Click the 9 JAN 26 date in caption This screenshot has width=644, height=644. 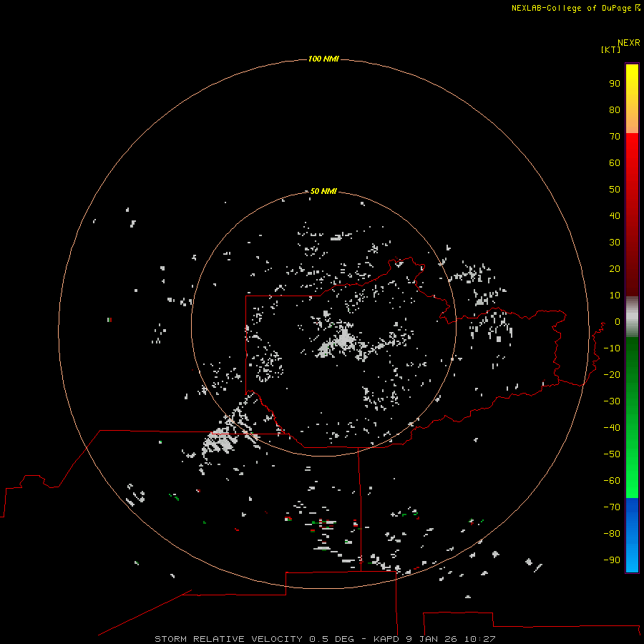pyautogui.click(x=432, y=639)
